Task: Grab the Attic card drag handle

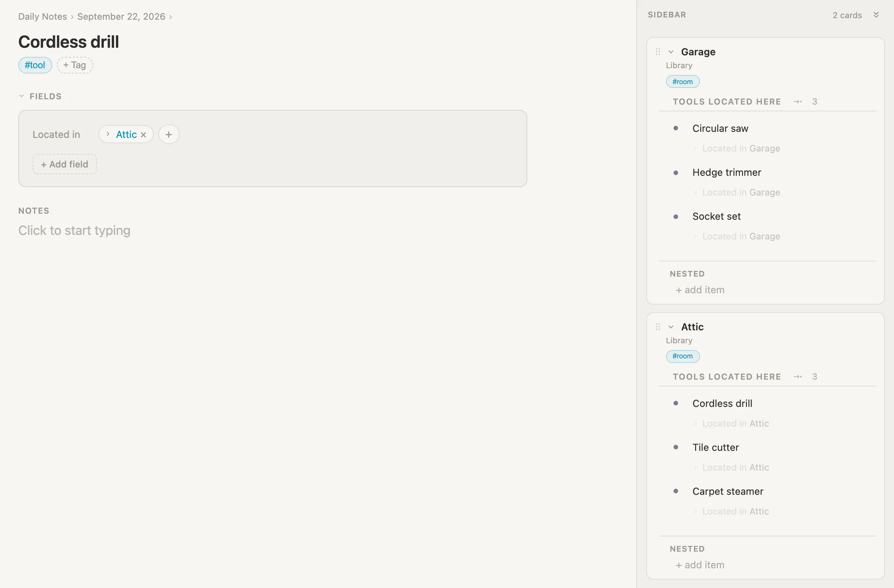Action: [x=658, y=327]
